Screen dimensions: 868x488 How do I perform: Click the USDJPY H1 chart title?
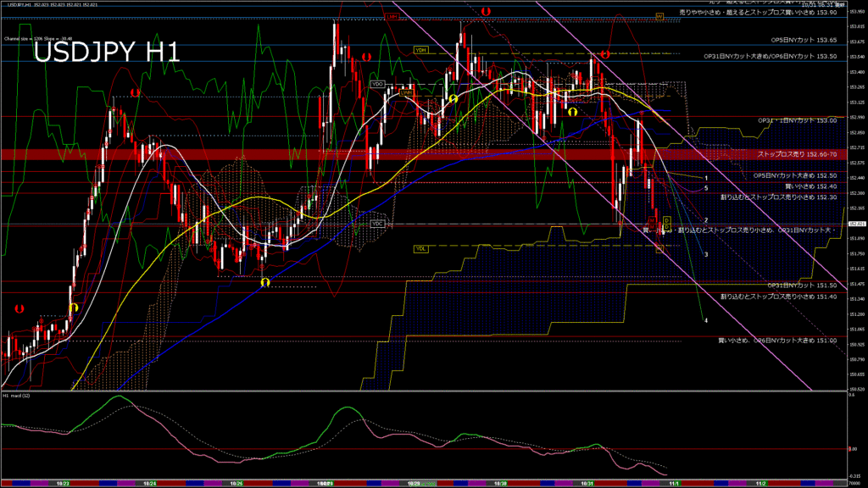point(106,53)
